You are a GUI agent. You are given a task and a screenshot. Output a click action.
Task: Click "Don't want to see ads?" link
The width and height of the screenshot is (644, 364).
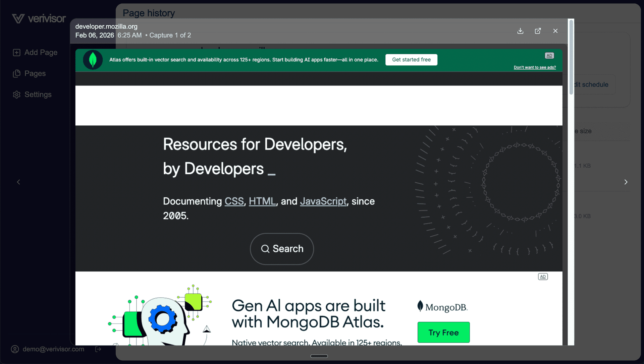tap(535, 67)
